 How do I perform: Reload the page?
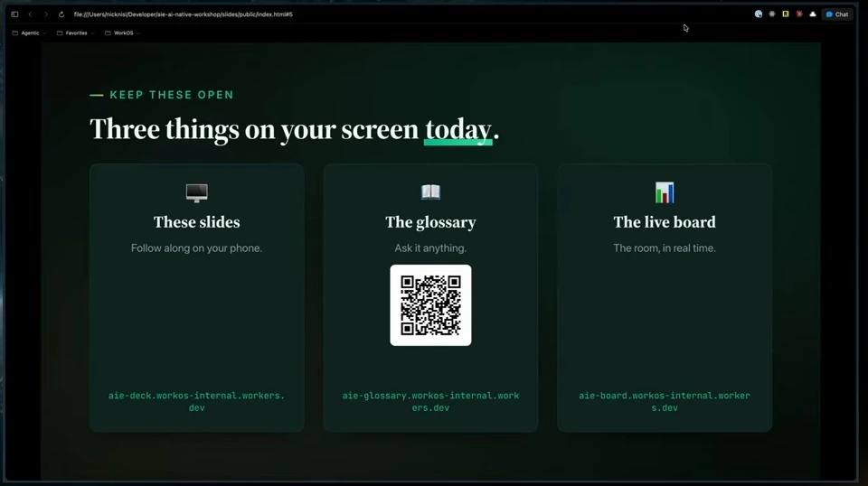(x=61, y=14)
